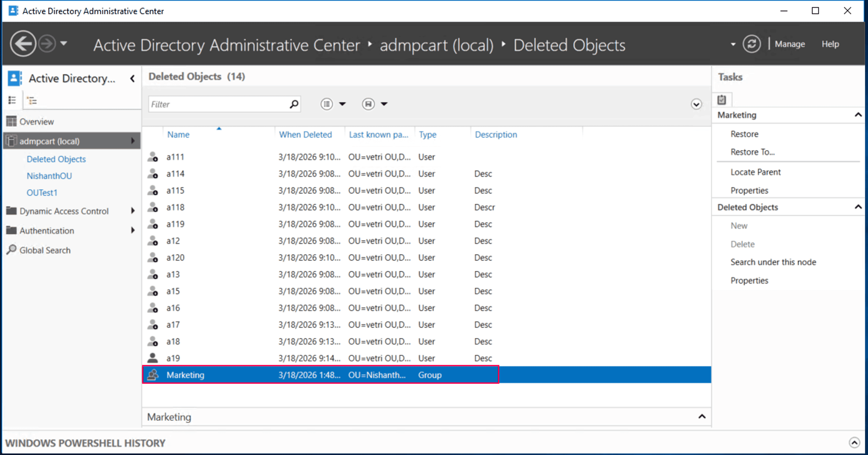
Task: Click the Active Directory Administrative Center app icon
Action: pos(13,10)
